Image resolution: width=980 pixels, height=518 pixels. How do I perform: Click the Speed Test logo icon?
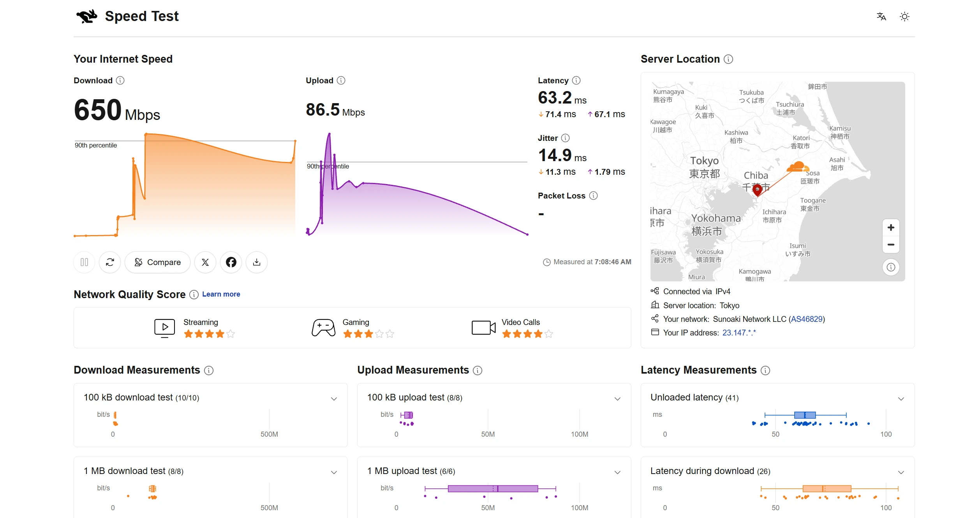point(86,16)
